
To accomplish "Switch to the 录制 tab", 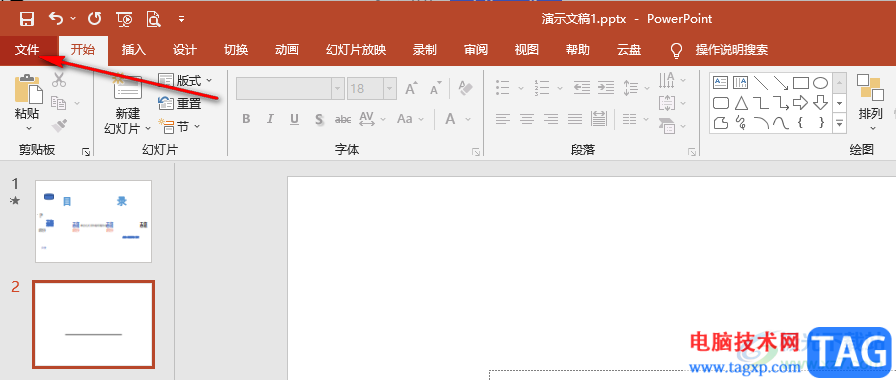I will pos(425,50).
